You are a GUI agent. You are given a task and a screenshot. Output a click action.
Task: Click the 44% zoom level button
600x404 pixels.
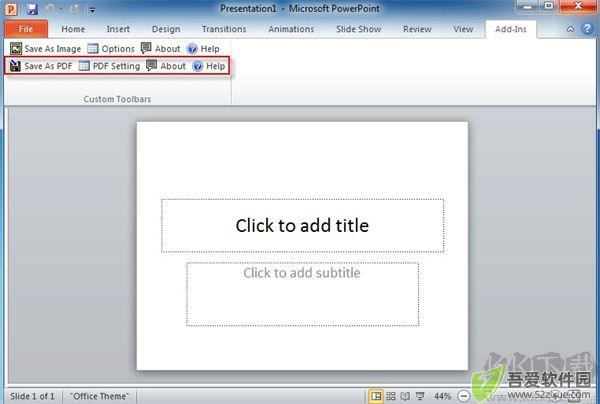coord(442,396)
